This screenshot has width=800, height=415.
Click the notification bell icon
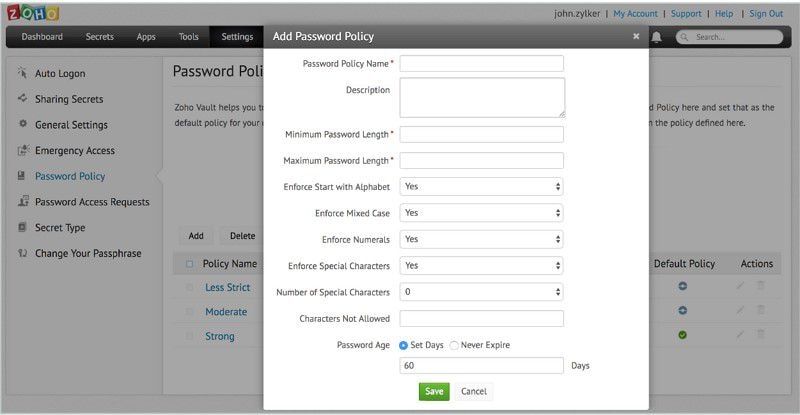coord(657,37)
